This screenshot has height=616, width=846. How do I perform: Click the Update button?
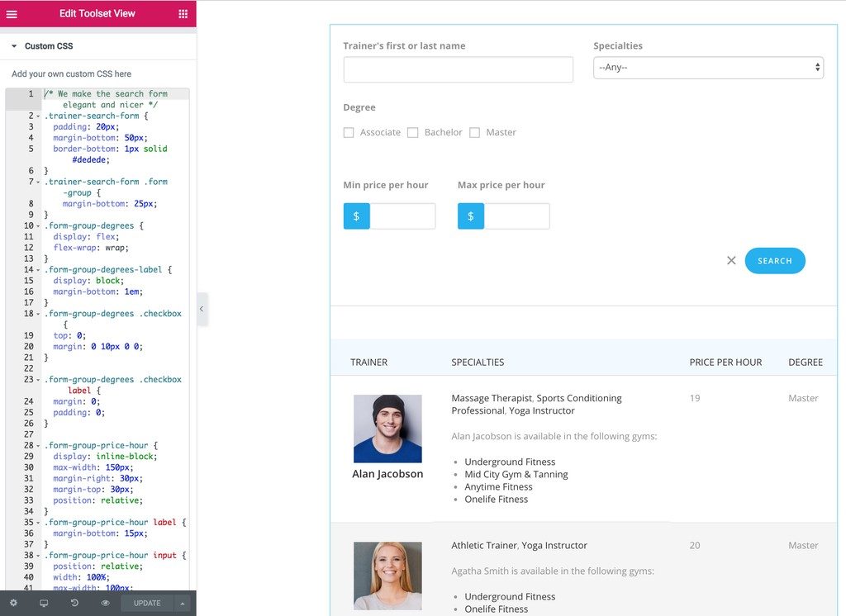(x=147, y=604)
